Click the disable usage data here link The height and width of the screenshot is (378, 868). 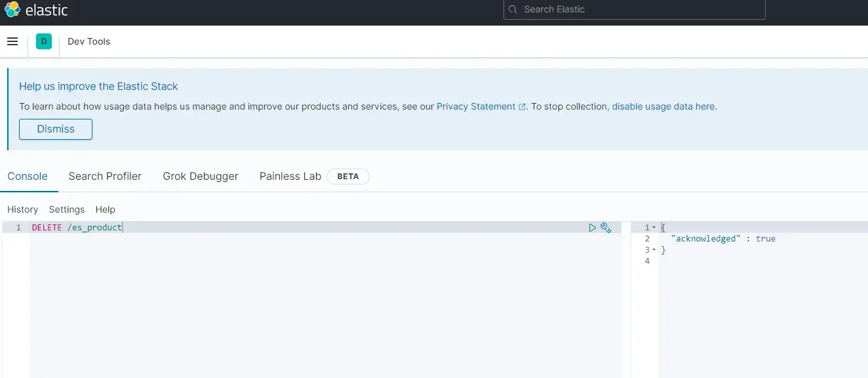pos(663,106)
